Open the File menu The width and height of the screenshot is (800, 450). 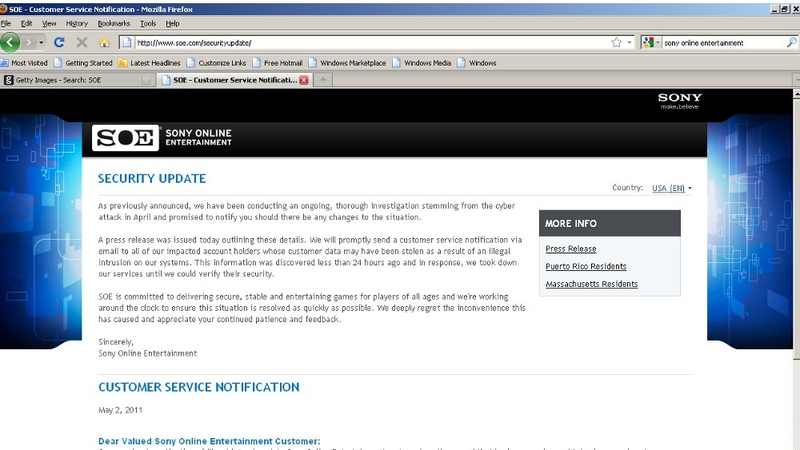6,23
